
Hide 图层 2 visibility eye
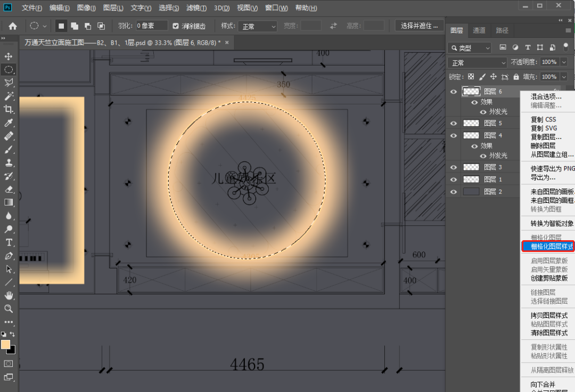point(453,192)
